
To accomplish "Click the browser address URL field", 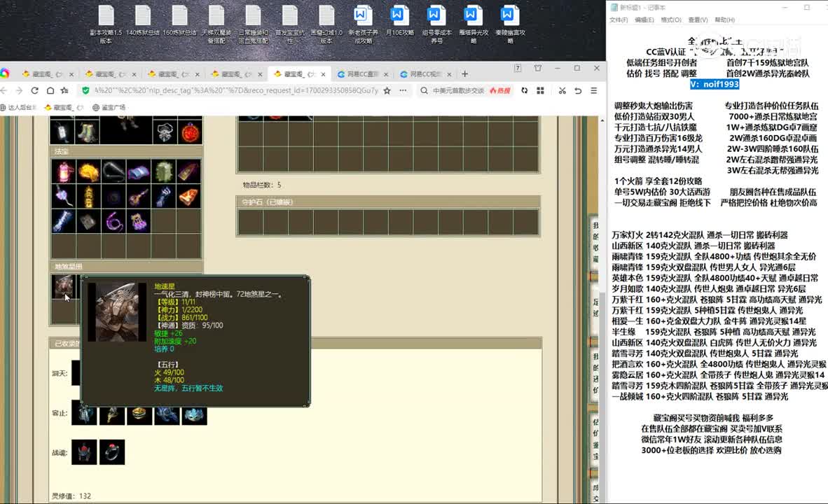I will [236, 90].
